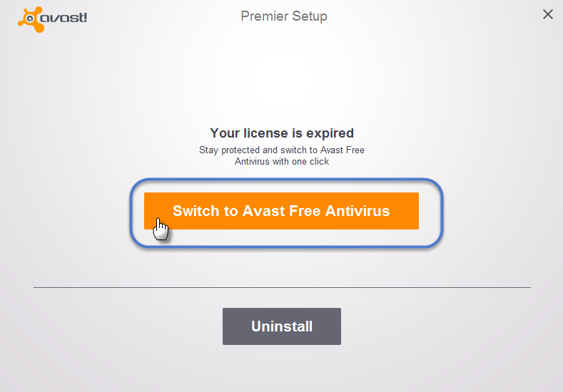This screenshot has height=392, width=563.
Task: Select the "Your license is expired" heading
Action: (281, 133)
